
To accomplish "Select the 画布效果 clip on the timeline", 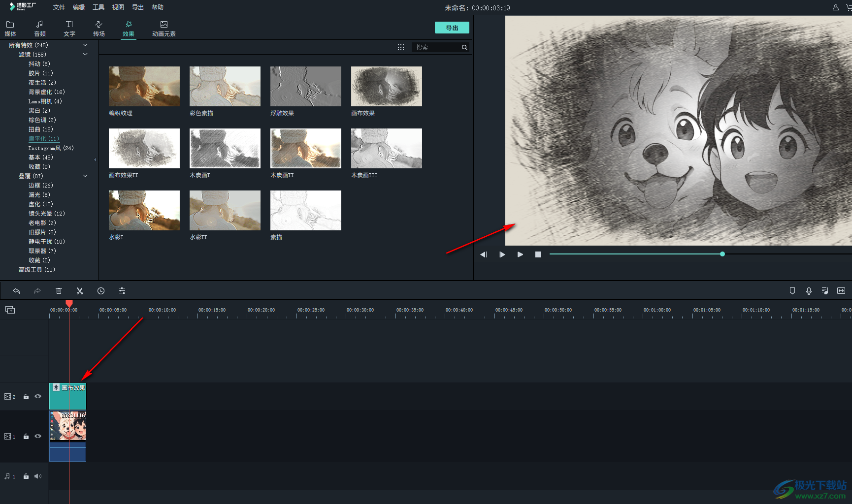I will click(68, 396).
